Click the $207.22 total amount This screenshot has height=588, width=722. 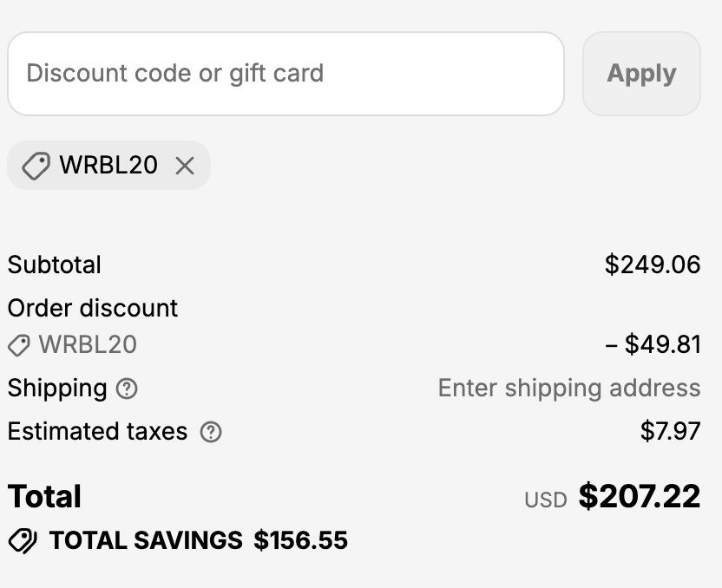(640, 496)
